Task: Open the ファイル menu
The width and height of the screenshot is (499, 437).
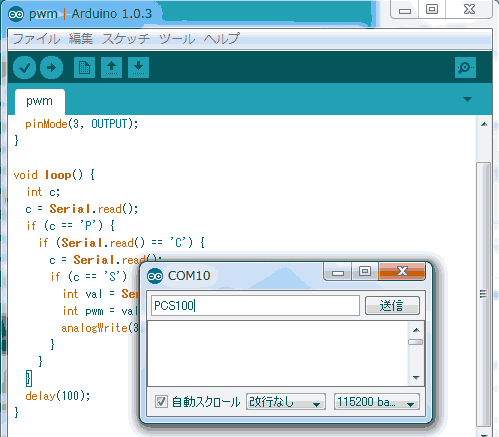Action: pos(36,39)
